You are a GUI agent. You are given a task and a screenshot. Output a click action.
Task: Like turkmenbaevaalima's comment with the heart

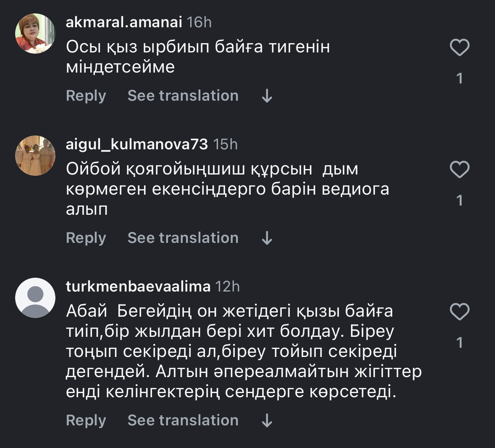pos(459,312)
